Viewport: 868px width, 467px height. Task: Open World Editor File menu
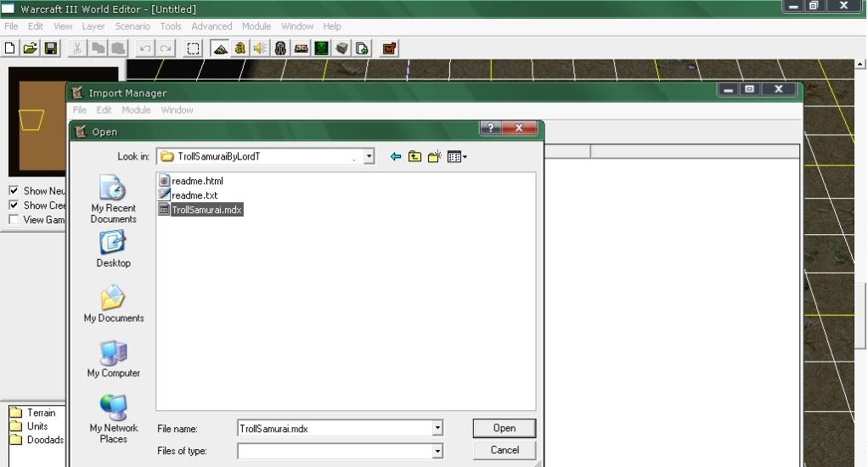tap(11, 26)
